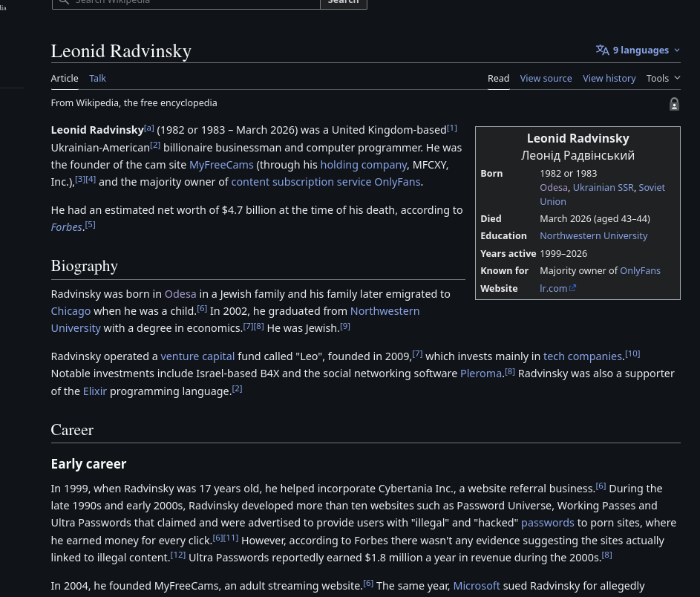Click the Early career subheading
Screen dimensions: 700x597
[x=88, y=464]
